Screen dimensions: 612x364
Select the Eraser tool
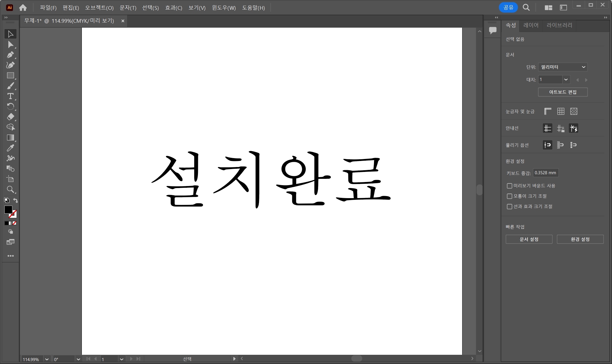tap(10, 117)
